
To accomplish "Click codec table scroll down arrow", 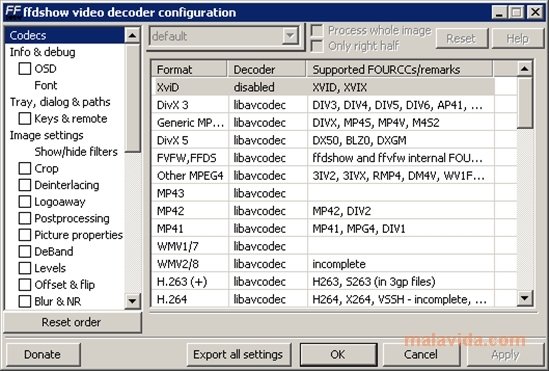I will (x=524, y=298).
